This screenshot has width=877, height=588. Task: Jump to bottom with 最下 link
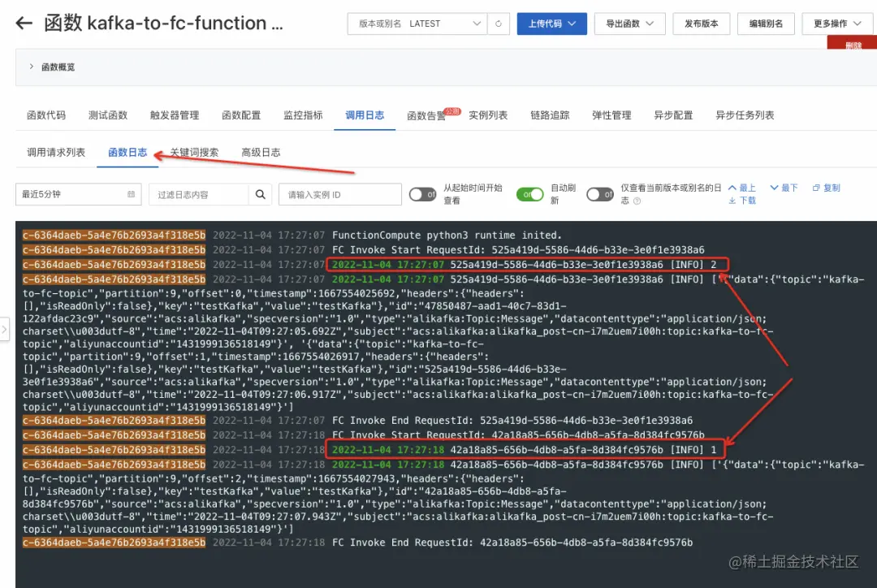coord(784,188)
